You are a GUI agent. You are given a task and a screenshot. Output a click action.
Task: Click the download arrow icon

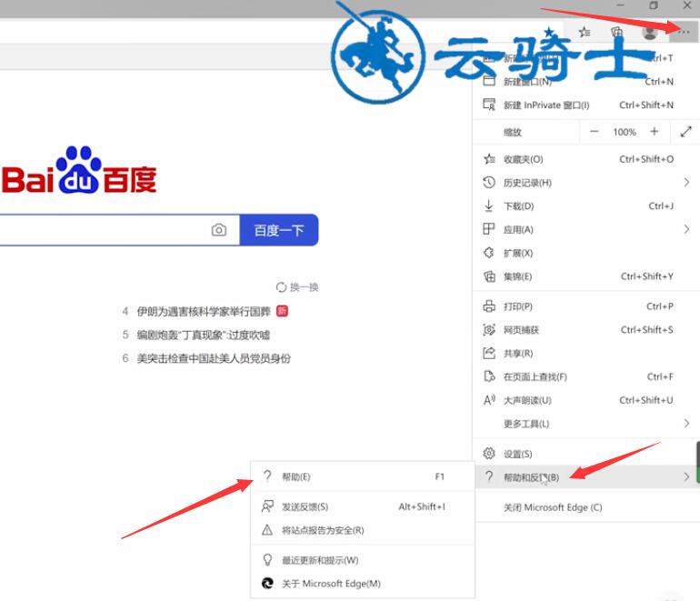(x=489, y=205)
